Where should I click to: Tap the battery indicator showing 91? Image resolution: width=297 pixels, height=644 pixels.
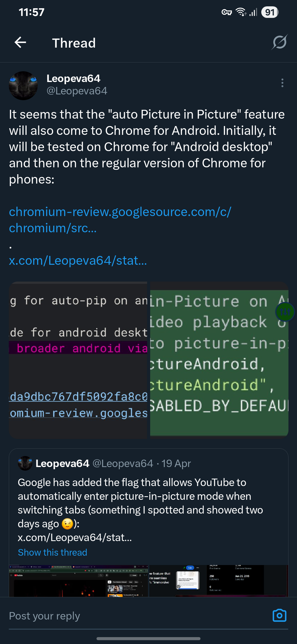(x=270, y=12)
